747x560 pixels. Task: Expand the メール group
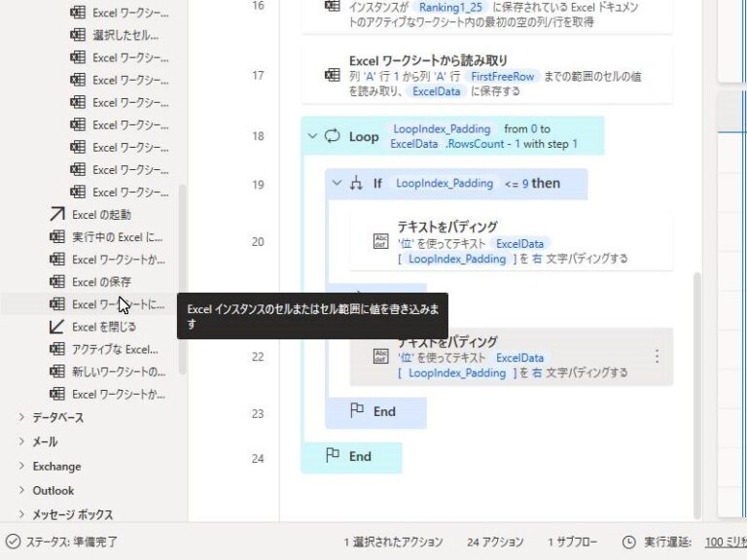tap(21, 441)
